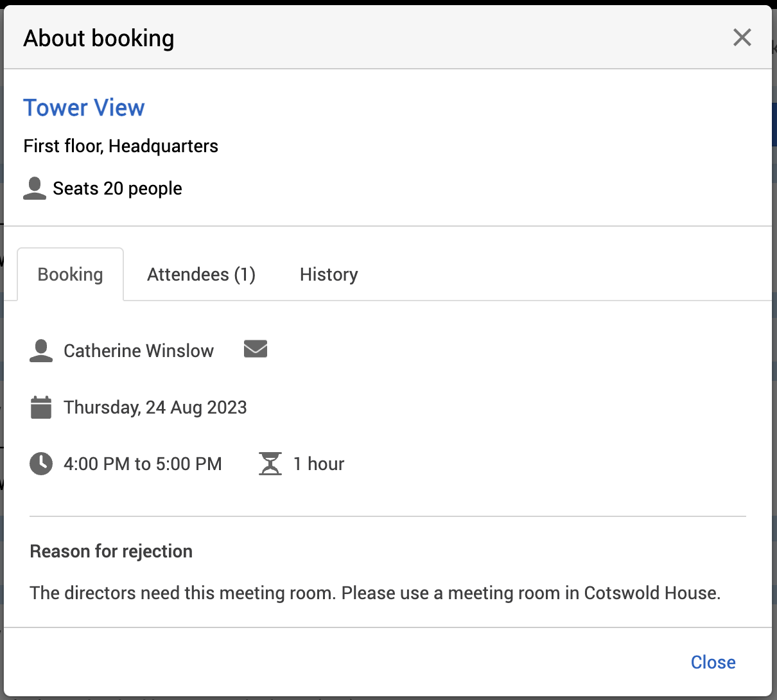Open the Tower View room link

coord(84,108)
